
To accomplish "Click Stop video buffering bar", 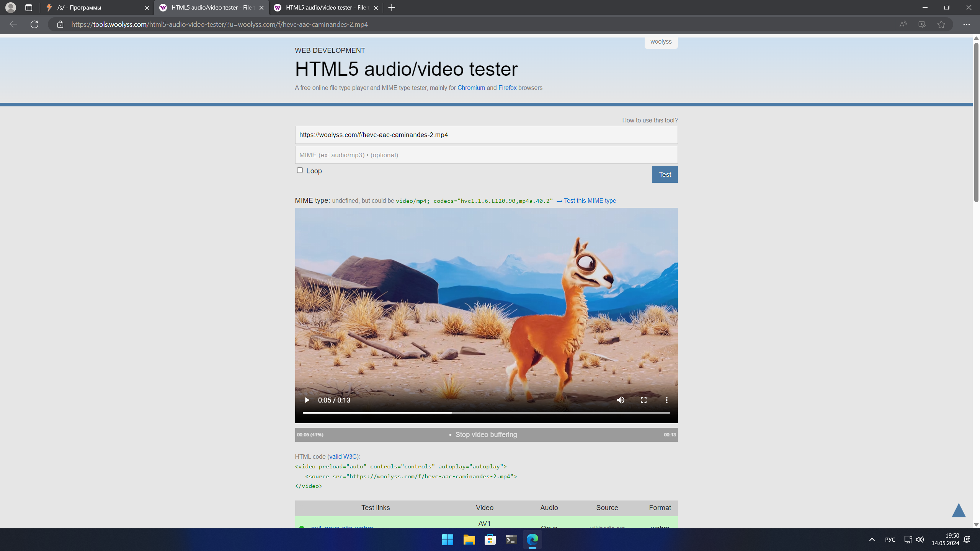I will [486, 435].
